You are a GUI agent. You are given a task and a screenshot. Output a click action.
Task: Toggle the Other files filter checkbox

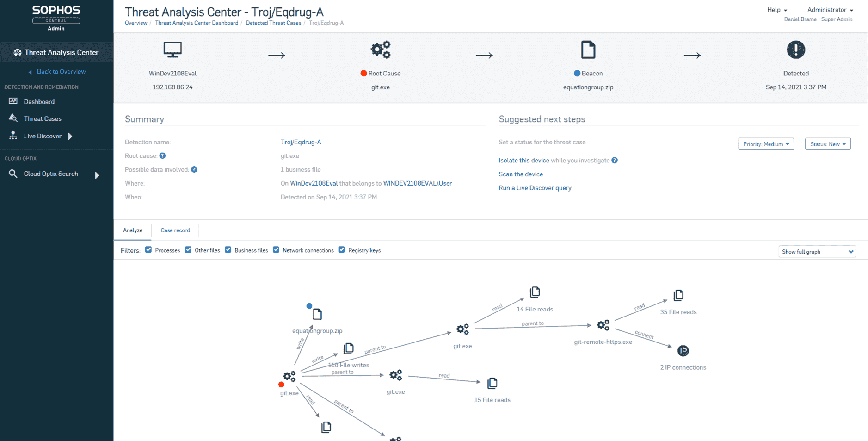(x=188, y=250)
